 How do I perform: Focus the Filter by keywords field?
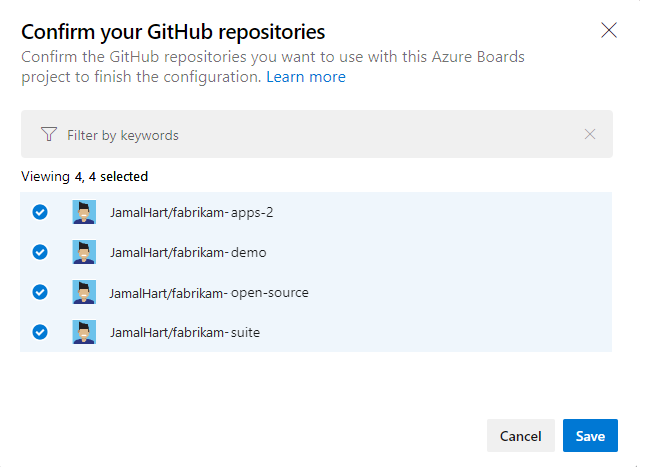click(x=300, y=134)
